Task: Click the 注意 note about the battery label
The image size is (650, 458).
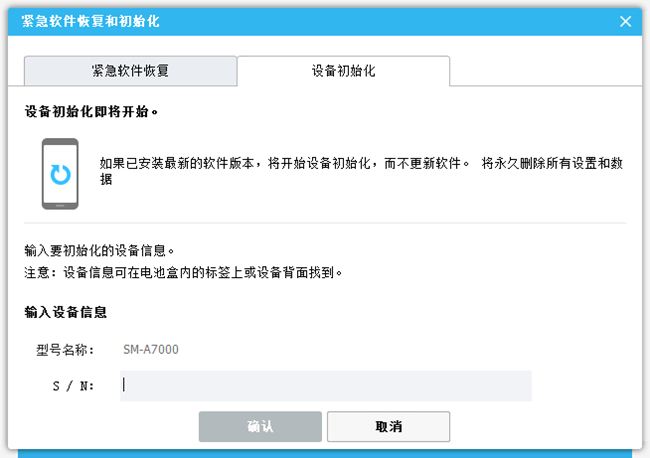Action: [183, 271]
